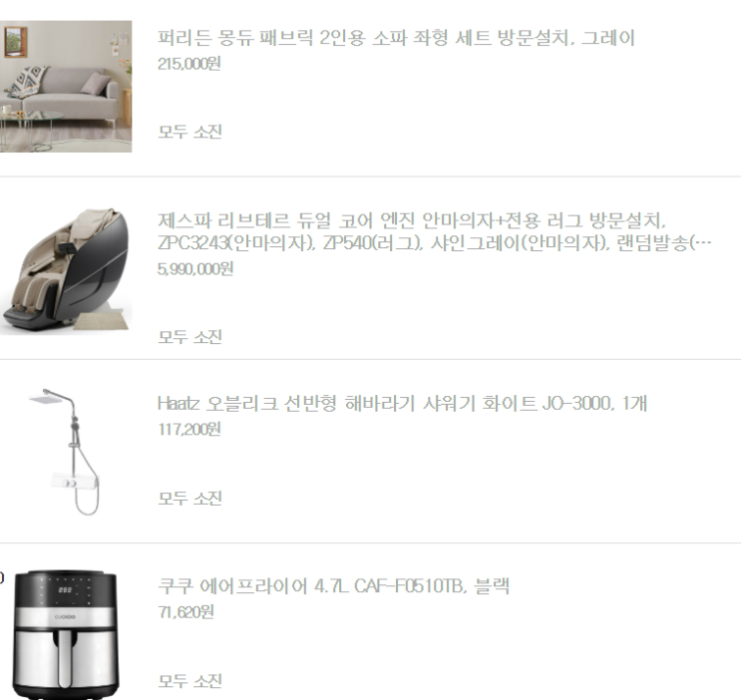This screenshot has height=700, width=741.
Task: Click the 퍼리든 몽듀 패브릭 소파 title
Action: (396, 38)
